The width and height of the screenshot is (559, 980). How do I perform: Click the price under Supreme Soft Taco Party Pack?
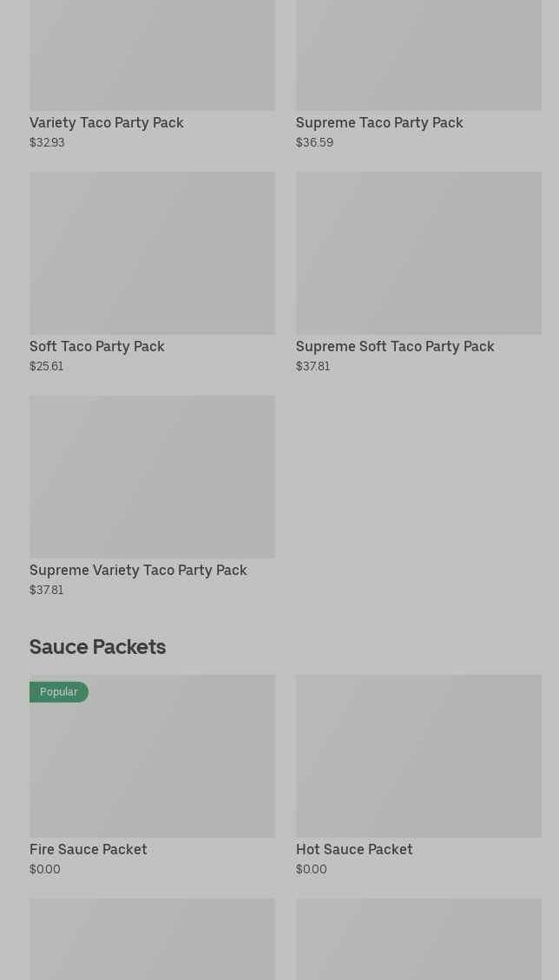312,367
